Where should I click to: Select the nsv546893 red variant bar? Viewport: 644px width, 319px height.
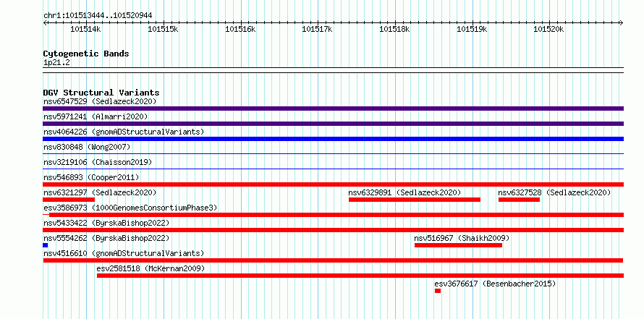(x=333, y=184)
